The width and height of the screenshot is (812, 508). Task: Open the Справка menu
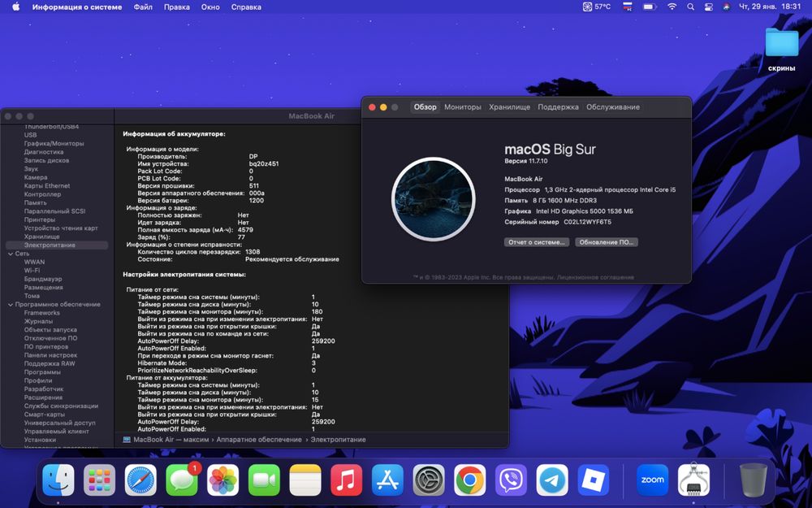[246, 7]
